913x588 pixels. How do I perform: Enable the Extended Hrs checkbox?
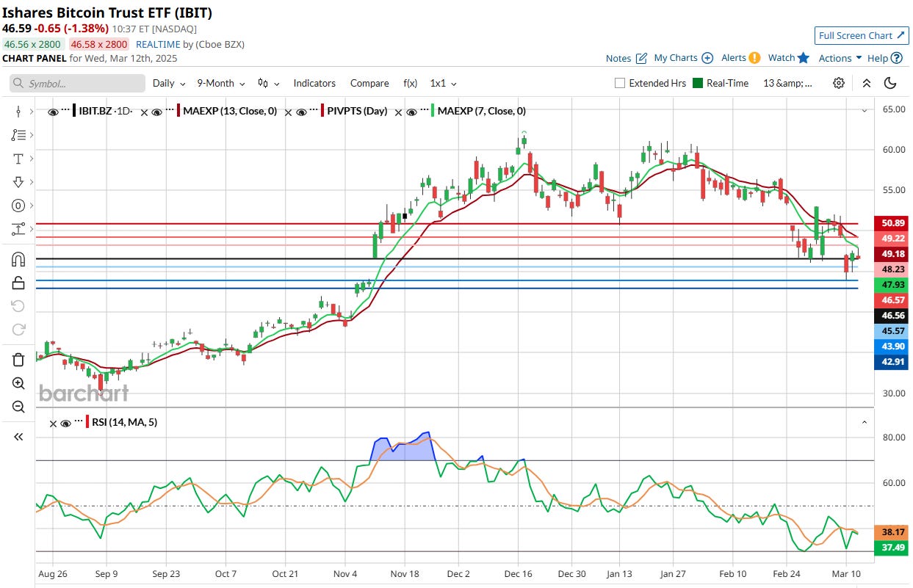(x=620, y=83)
